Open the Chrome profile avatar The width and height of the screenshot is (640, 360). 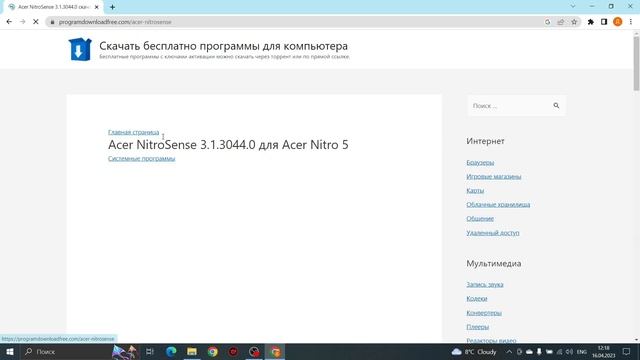coord(618,22)
